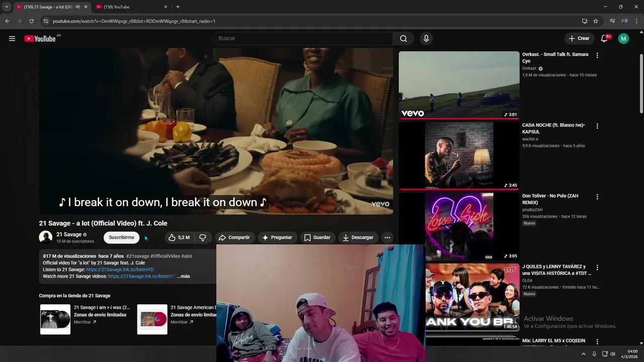Open options for Don Toliver No Pole video
644x362 pixels.
[x=597, y=197]
